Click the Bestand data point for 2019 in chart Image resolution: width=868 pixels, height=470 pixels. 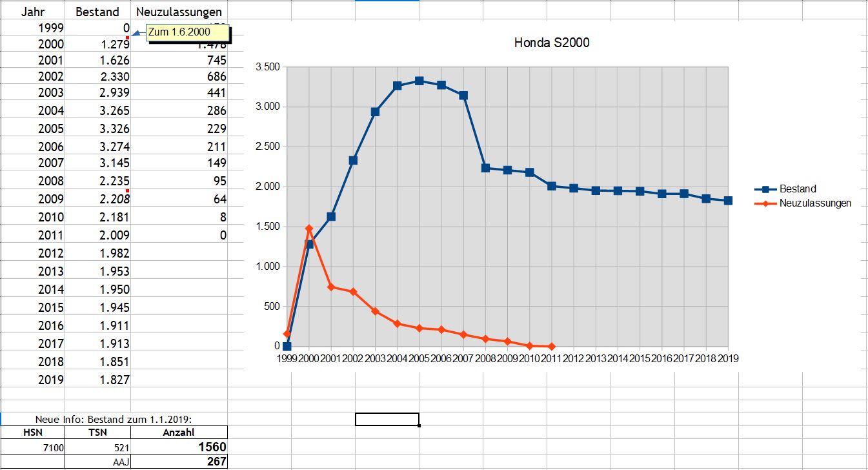tap(728, 201)
